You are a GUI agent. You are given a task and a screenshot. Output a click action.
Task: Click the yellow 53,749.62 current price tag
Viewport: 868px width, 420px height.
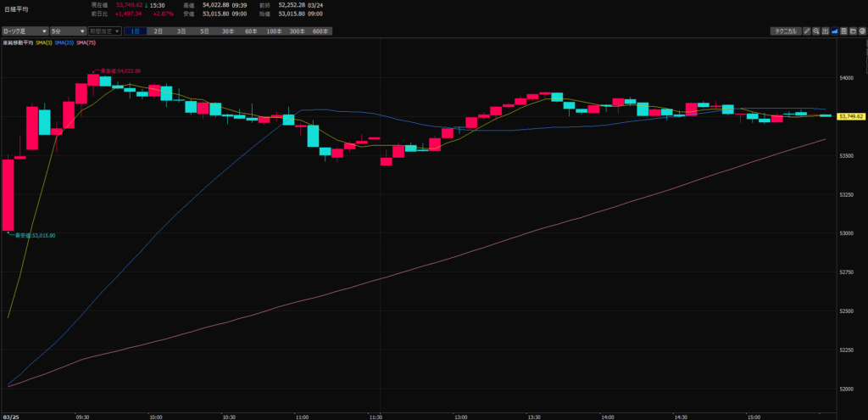850,116
